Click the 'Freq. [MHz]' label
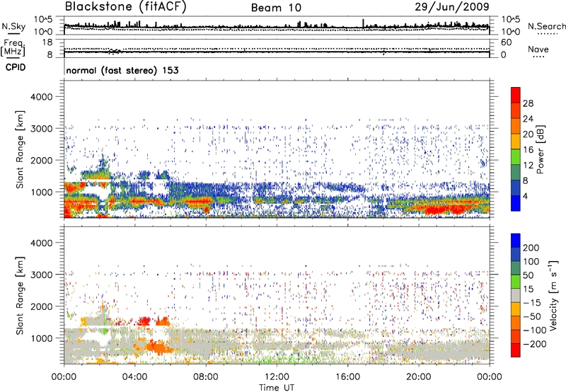 pos(13,47)
